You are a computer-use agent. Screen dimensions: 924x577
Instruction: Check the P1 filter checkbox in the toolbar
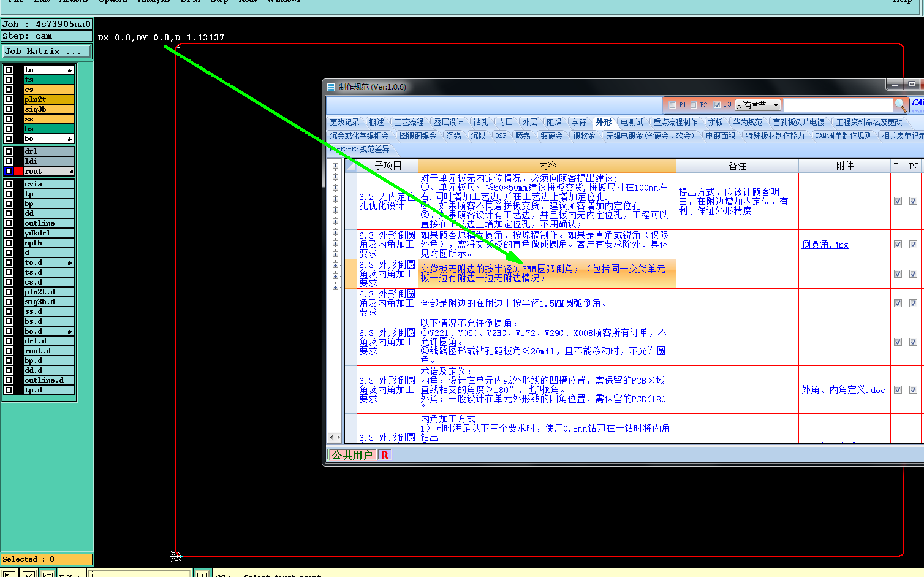673,105
